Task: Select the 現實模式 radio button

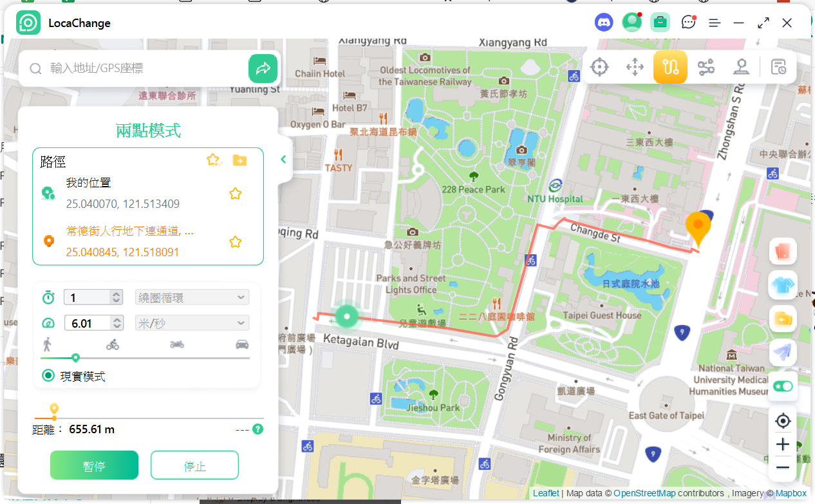Action: coord(48,376)
